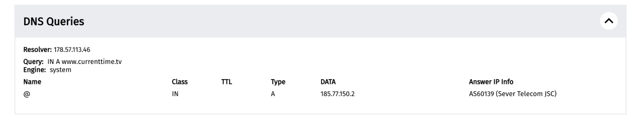Viewport: 644px width, 122px height.
Task: Click the Type column header
Action: (278, 82)
